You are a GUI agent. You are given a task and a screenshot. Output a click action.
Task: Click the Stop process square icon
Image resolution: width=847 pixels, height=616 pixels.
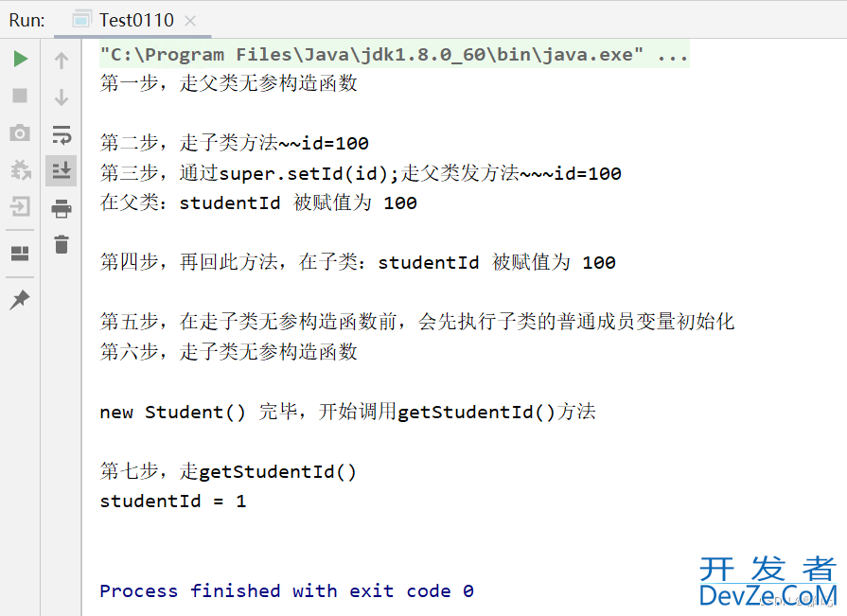pos(20,96)
